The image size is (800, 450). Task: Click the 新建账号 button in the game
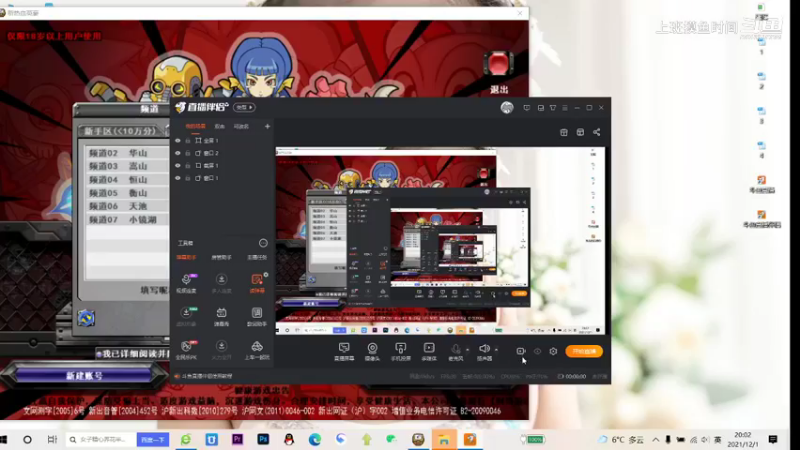pos(84,376)
